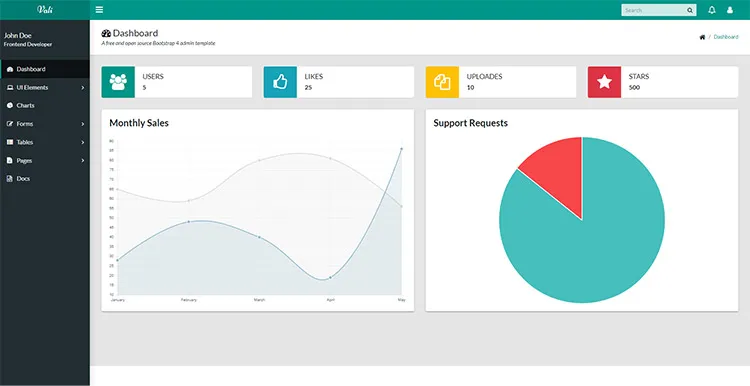750x386 pixels.
Task: Click the Dashboard breadcrumb link
Action: click(726, 37)
